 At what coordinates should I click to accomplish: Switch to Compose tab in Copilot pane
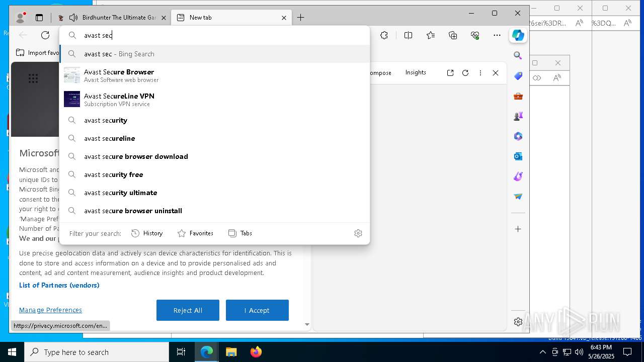[380, 73]
